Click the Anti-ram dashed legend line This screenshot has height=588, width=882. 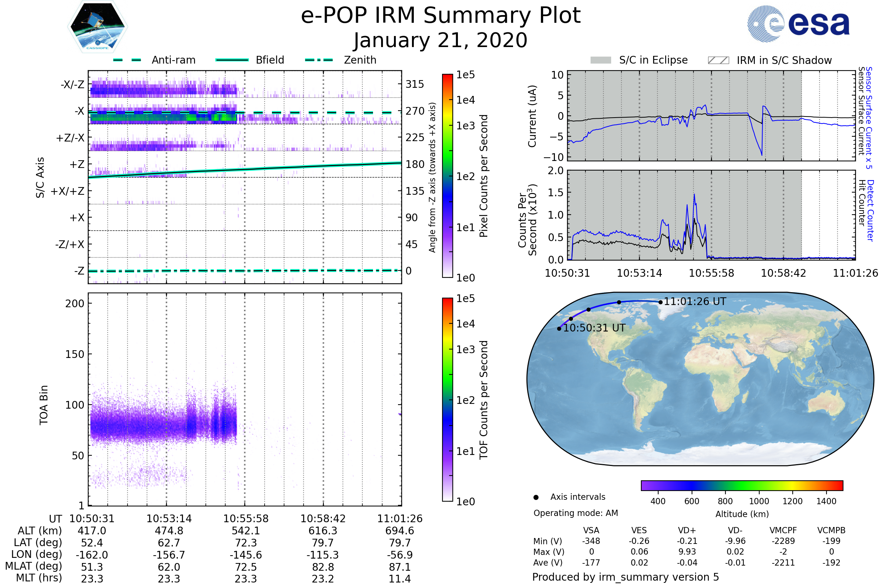127,60
